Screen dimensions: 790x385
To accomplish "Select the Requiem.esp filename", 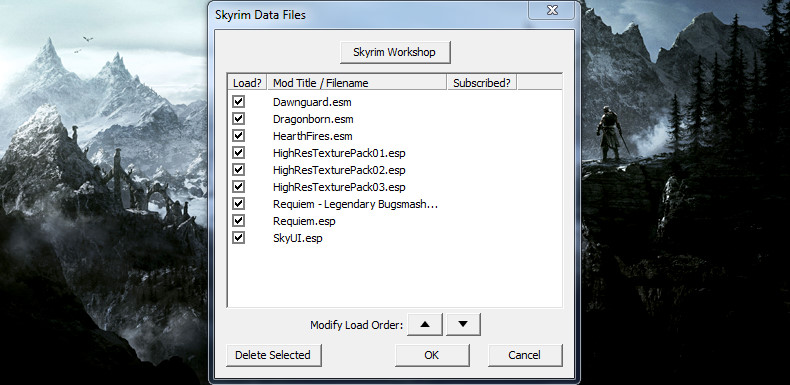I will coord(304,221).
